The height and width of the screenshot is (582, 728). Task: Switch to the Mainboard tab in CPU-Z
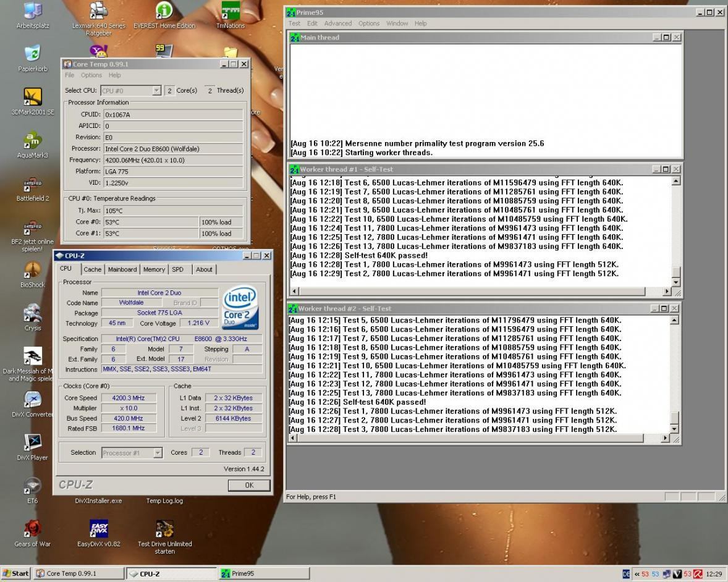[x=122, y=269]
